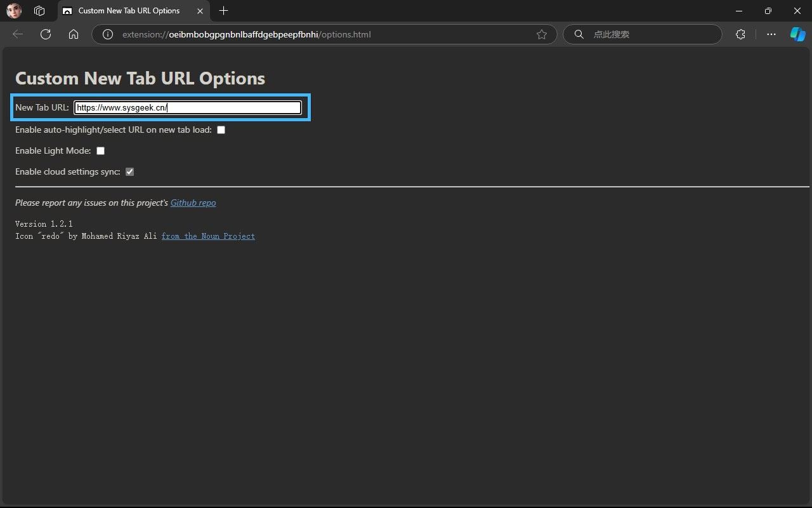The image size is (812, 508).
Task: Click the Version 1.2.1 text
Action: 44,224
